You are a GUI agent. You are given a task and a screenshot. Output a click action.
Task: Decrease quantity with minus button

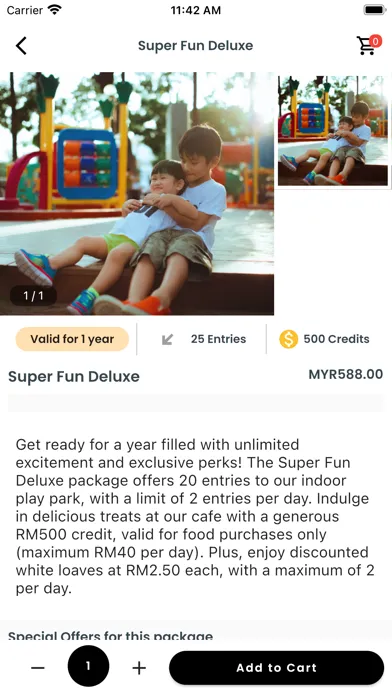[38, 667]
